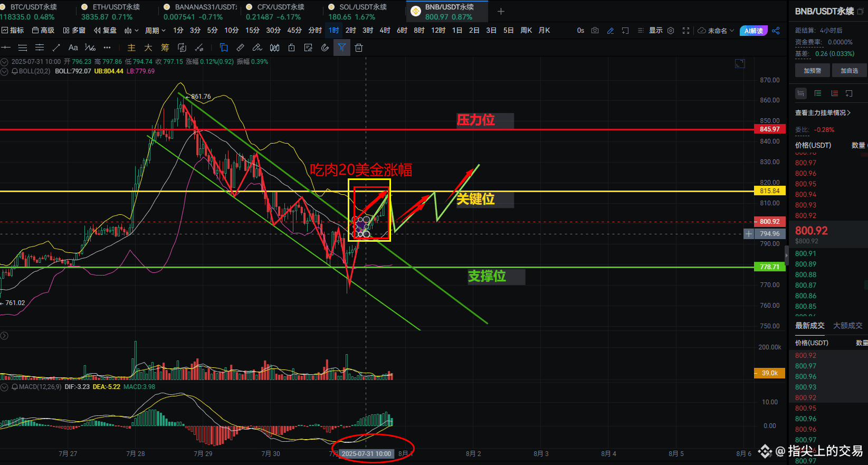Select the 1时 timeframe
Viewport: 868px width, 465px height.
tap(333, 31)
